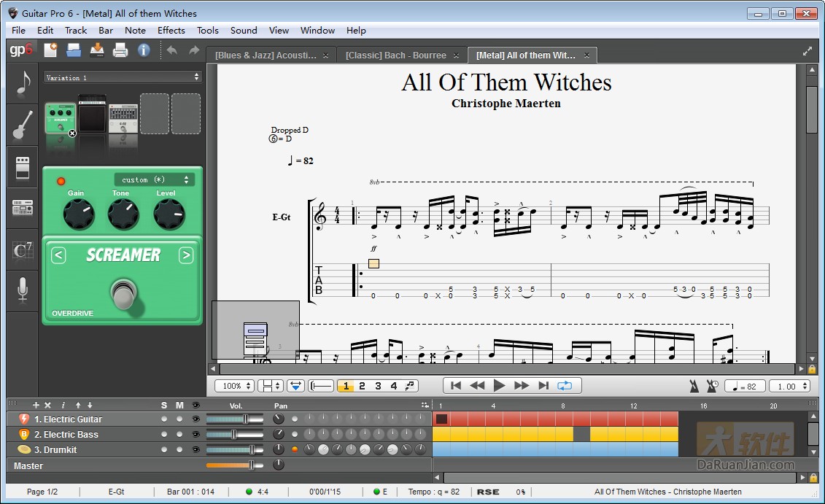825x504 pixels.
Task: Click the rewind playback button
Action: click(x=477, y=386)
